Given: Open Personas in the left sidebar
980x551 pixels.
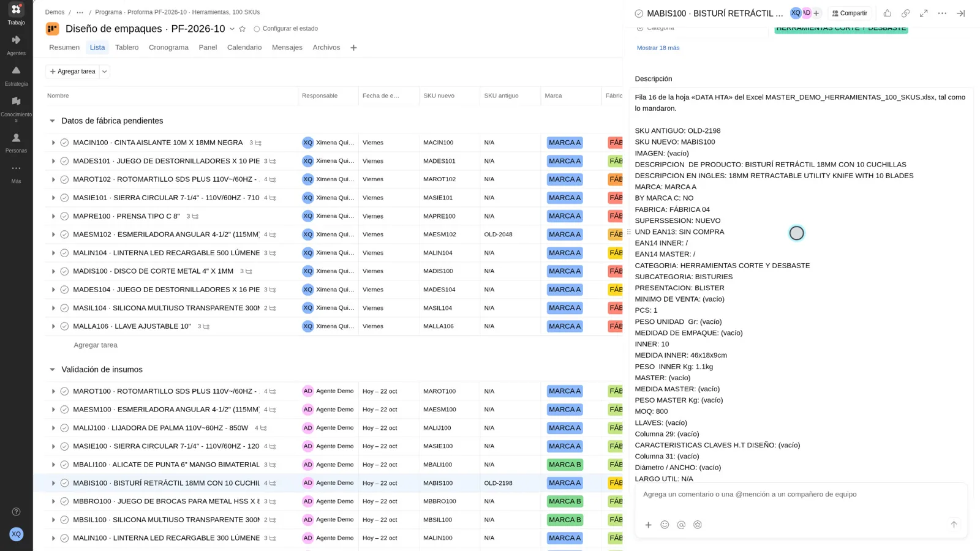Looking at the screenshot, I should tap(16, 143).
